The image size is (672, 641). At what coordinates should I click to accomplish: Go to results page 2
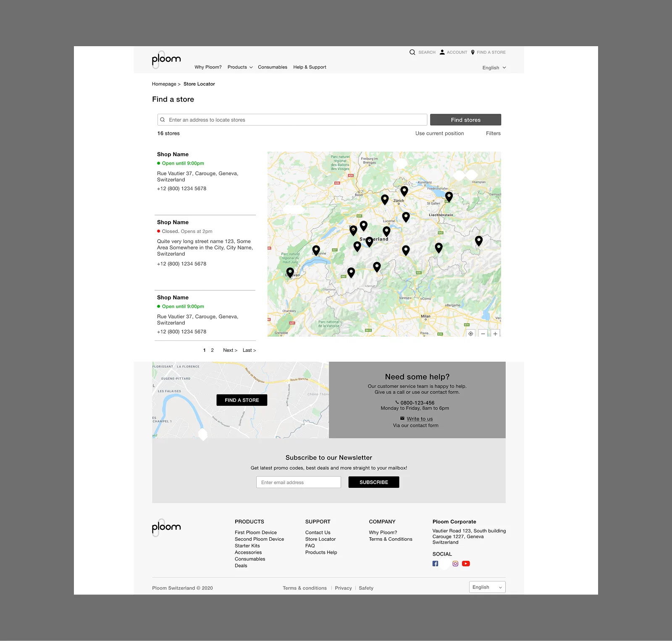pos(212,350)
